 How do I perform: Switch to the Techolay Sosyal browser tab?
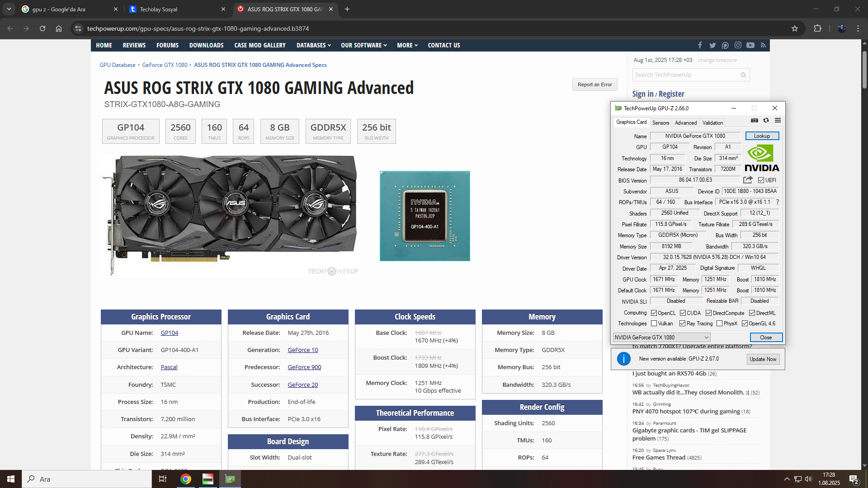coord(177,9)
